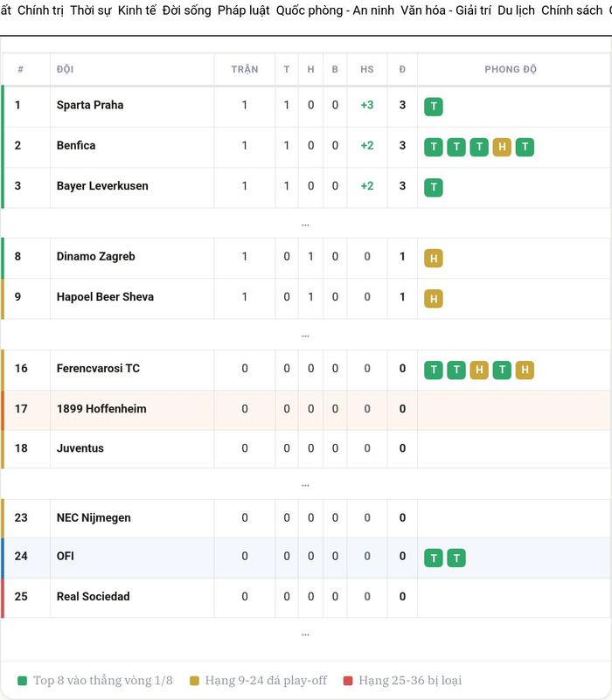Expand hidden rows below Real Sociedad
The height and width of the screenshot is (700, 612).
pyautogui.click(x=305, y=634)
